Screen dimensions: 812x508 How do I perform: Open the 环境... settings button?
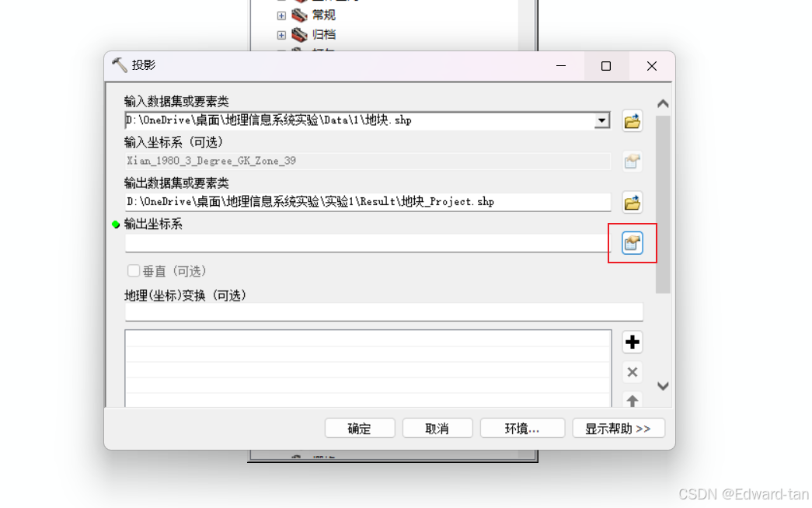pos(522,428)
